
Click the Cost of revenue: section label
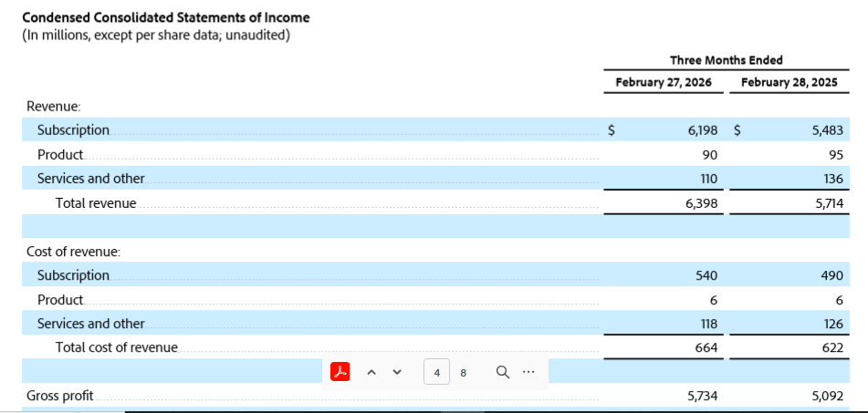(x=73, y=252)
